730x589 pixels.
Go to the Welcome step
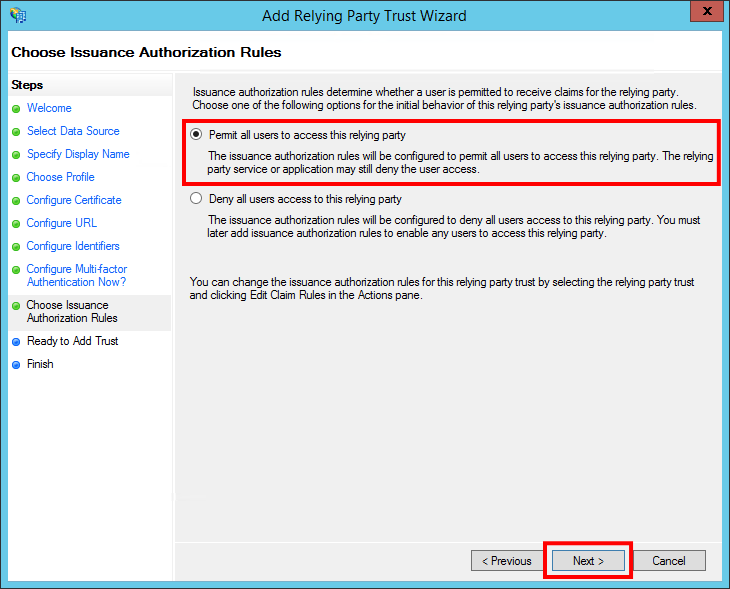pyautogui.click(x=49, y=108)
